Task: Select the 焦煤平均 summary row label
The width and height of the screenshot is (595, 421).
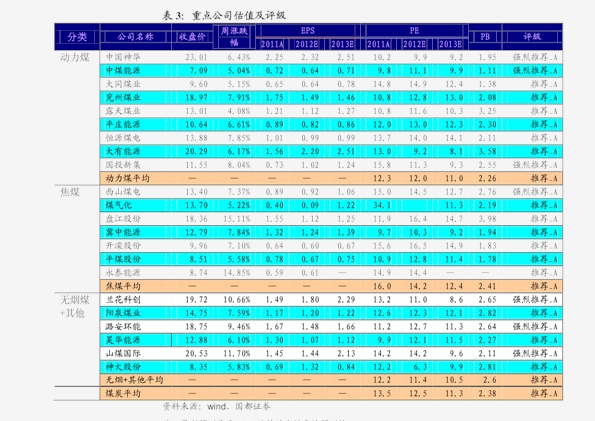Action: tap(123, 286)
